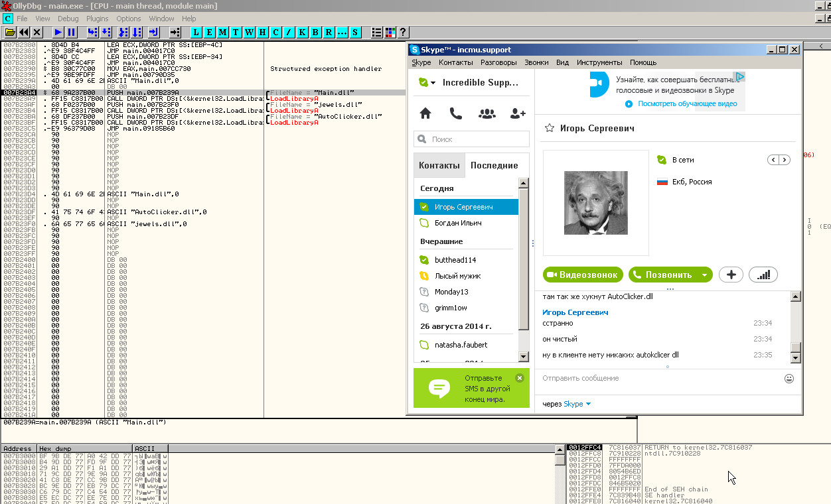Open Appearance options colored grid icon
The height and width of the screenshot is (504, 831).
tap(390, 32)
